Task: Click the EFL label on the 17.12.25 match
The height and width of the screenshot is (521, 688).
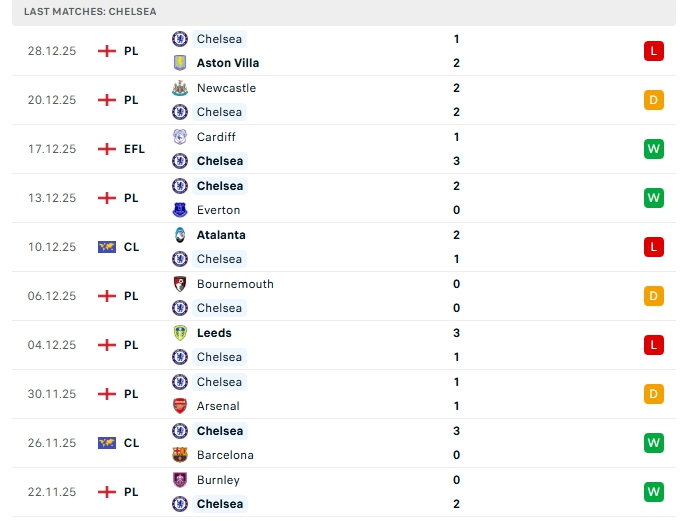Action: click(134, 149)
